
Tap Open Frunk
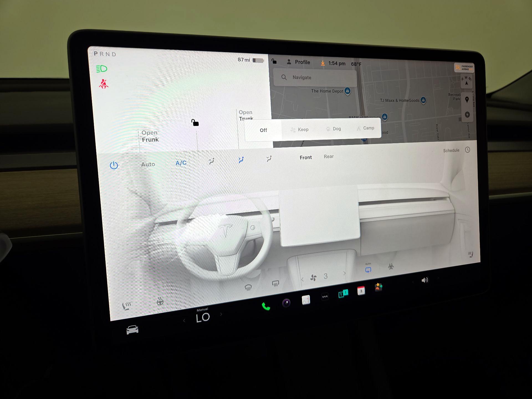click(x=150, y=136)
